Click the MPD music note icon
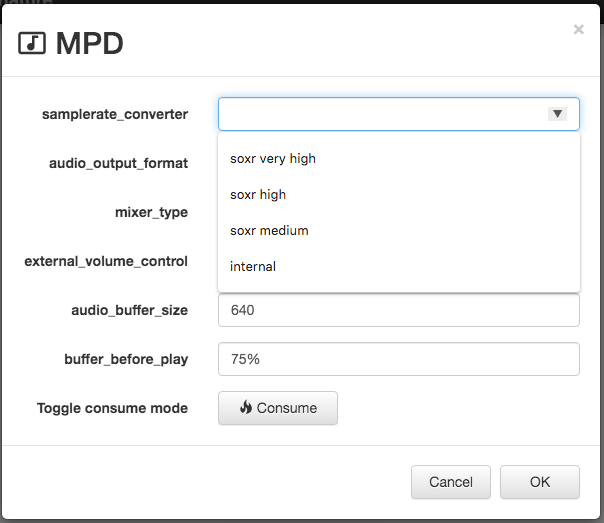The height and width of the screenshot is (523, 604). coord(32,43)
